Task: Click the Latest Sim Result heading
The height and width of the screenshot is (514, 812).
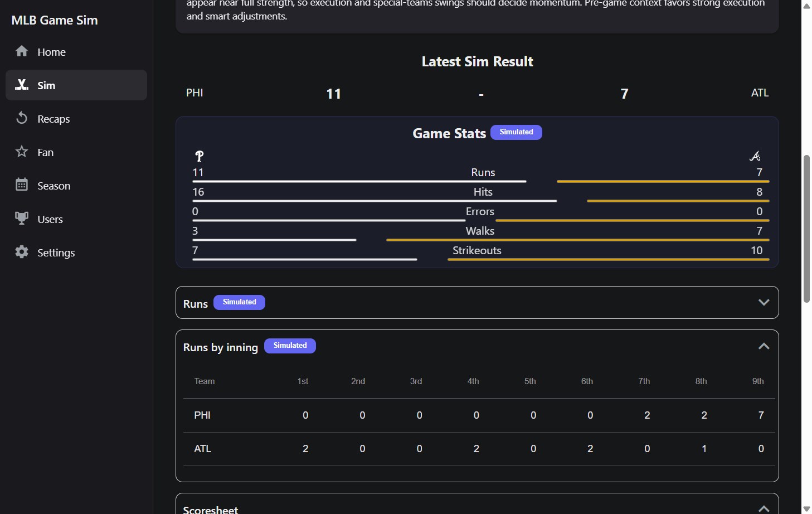Action: pos(477,61)
